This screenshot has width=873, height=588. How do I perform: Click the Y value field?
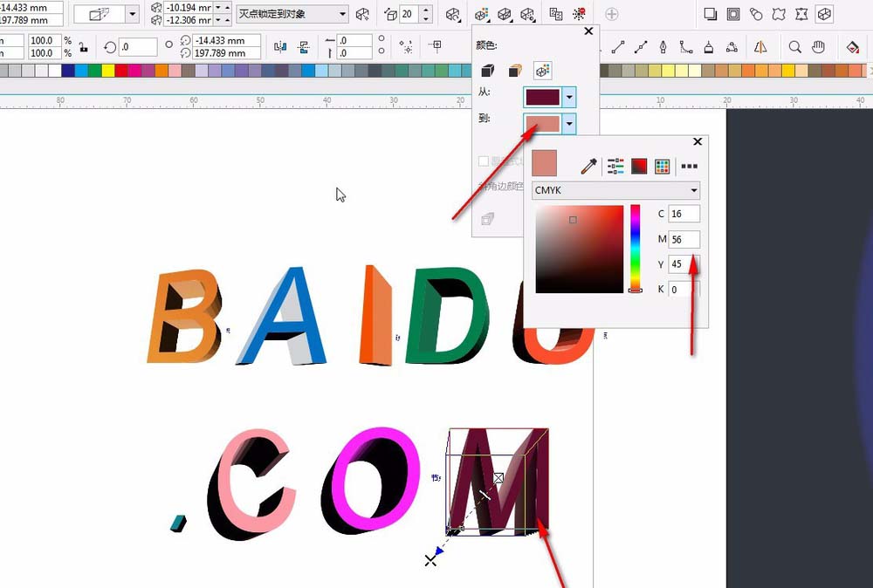tap(684, 264)
